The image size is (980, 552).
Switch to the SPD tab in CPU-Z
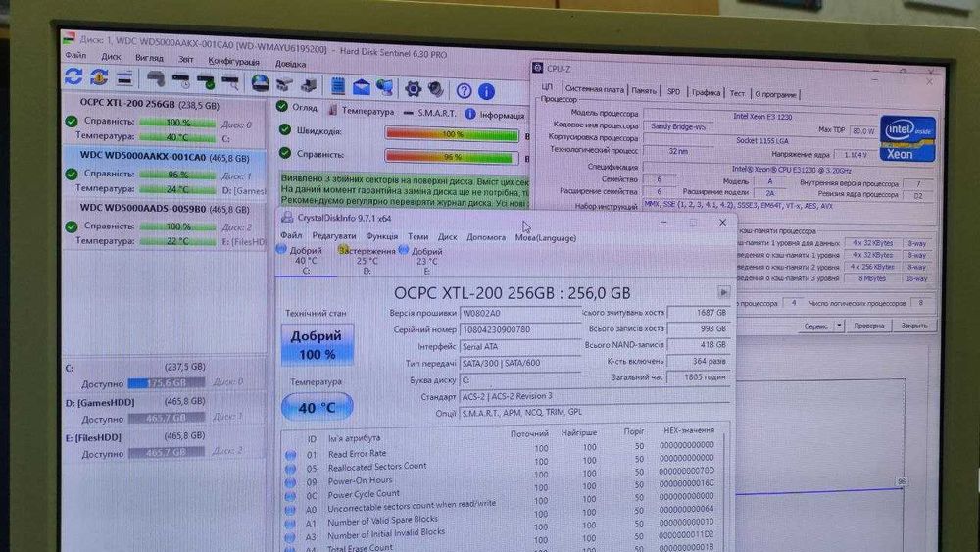point(673,91)
